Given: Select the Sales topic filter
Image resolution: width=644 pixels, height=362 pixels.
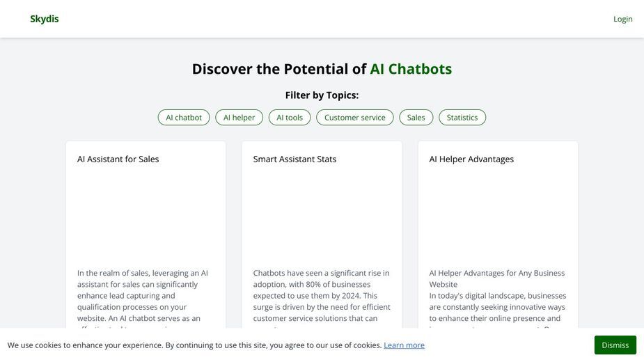Looking at the screenshot, I should tap(416, 118).
